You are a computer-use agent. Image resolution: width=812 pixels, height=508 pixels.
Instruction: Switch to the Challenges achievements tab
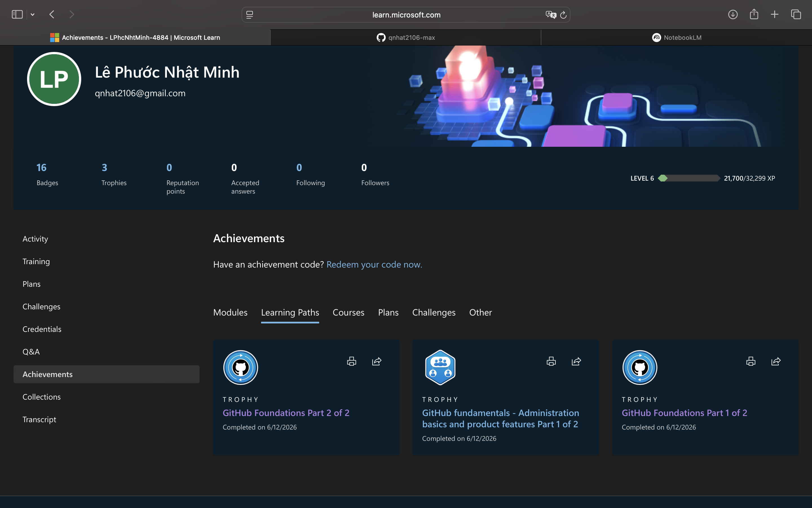click(x=434, y=312)
